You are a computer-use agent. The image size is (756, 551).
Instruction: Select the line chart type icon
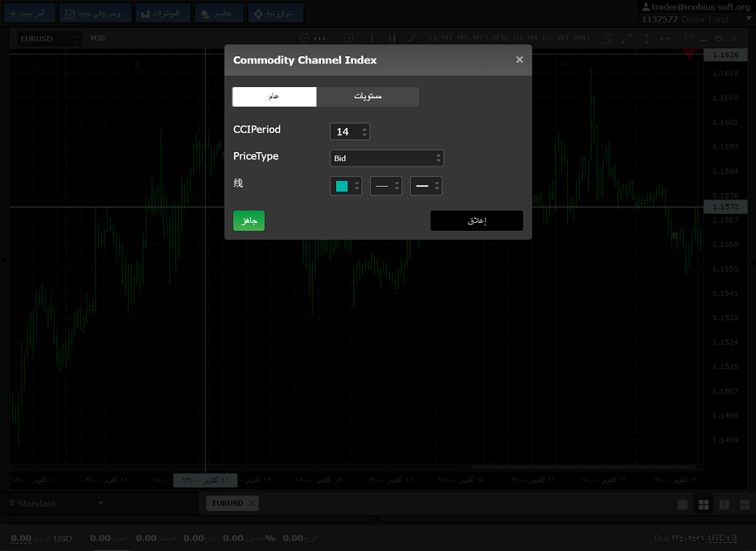click(412, 38)
